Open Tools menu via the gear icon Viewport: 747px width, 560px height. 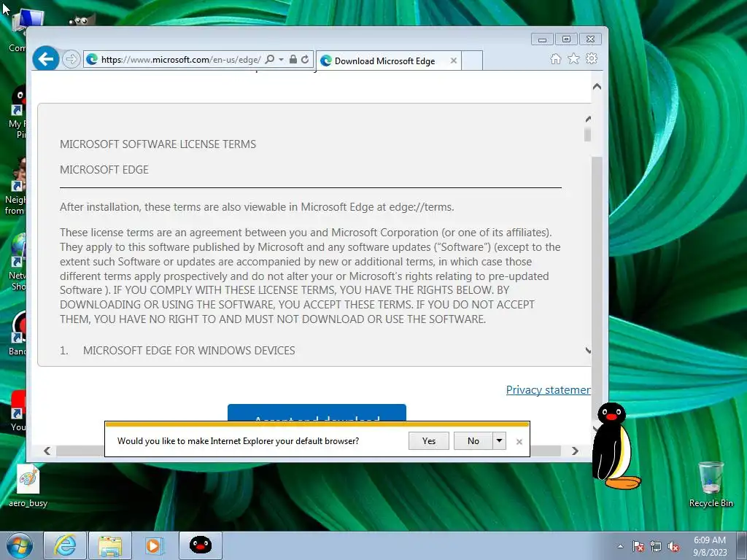[592, 58]
